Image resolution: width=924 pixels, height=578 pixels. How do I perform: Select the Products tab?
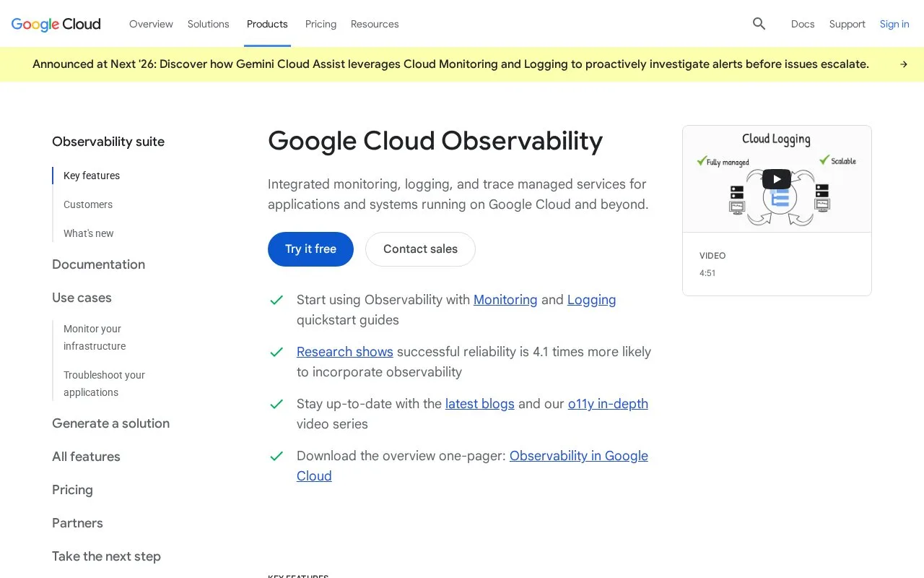[x=267, y=24]
